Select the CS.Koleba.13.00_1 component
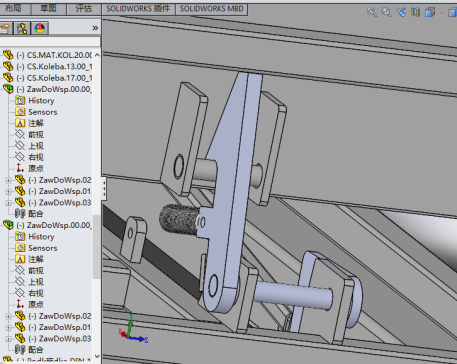The image size is (457, 364). pos(47,66)
